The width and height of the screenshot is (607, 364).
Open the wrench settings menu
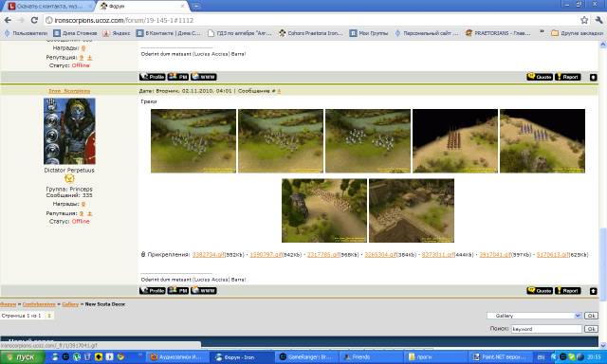[x=598, y=20]
